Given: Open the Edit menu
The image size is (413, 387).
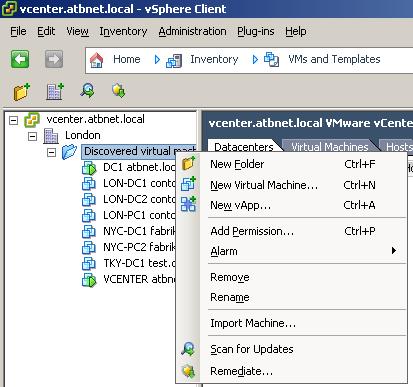Looking at the screenshot, I should point(46,31).
